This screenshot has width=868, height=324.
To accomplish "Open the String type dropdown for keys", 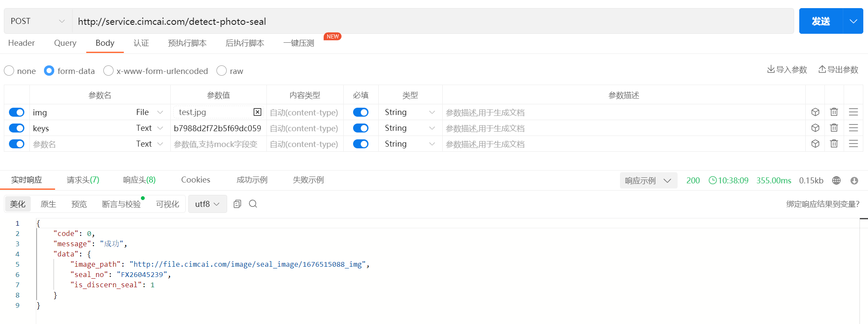I will (410, 128).
